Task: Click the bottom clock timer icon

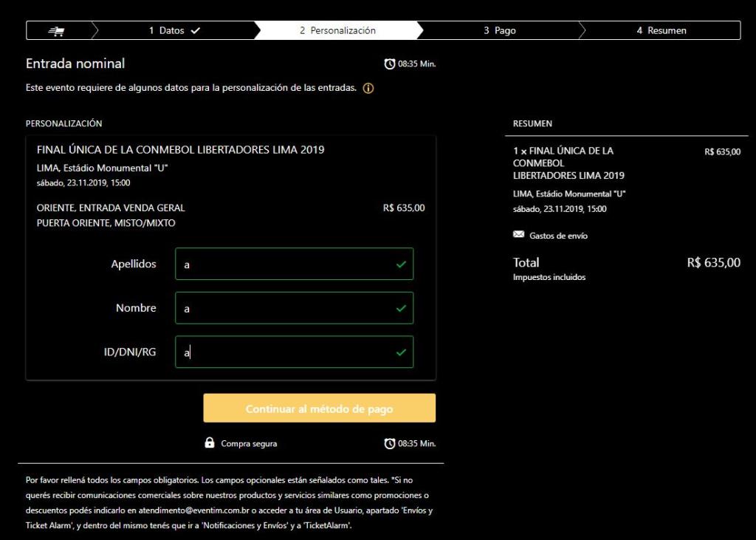Action: (390, 443)
